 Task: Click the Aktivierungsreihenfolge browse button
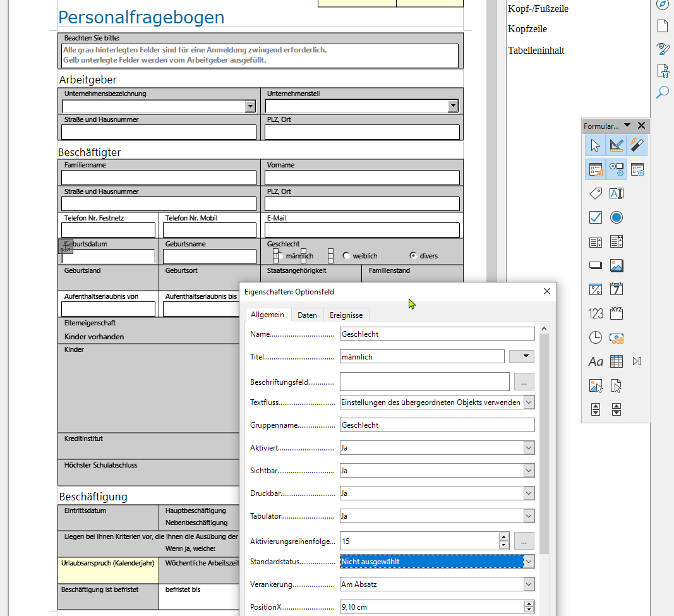[524, 541]
